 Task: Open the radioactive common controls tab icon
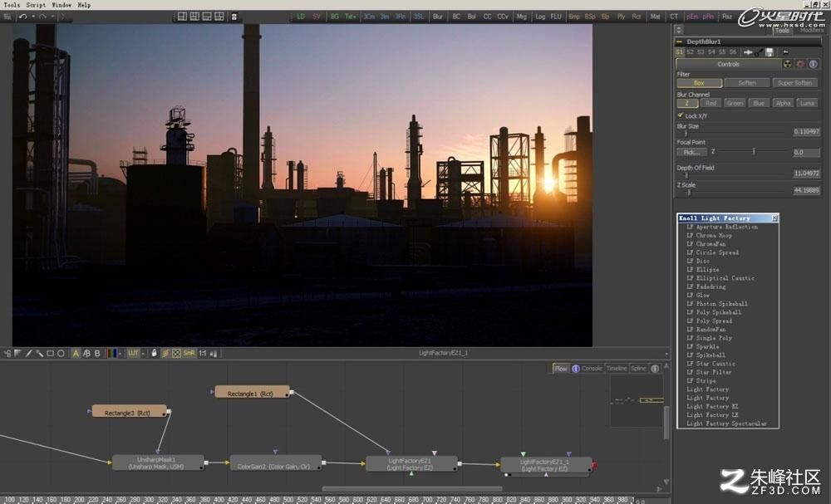tap(788, 64)
